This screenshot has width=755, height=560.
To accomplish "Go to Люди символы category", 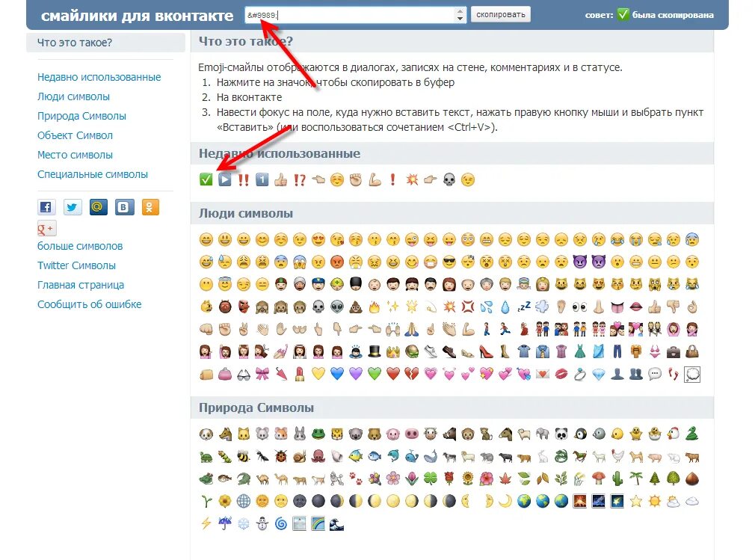I will 74,96.
